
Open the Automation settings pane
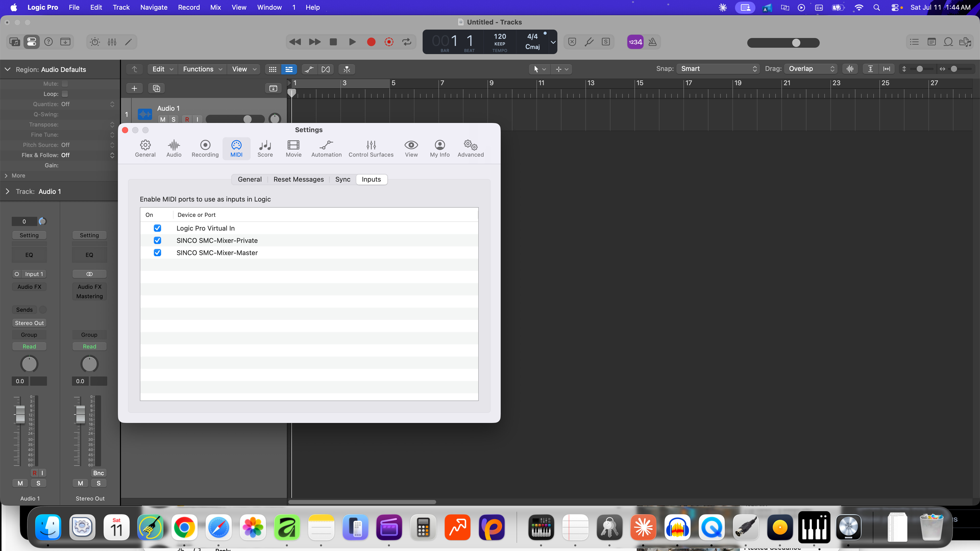pos(326,148)
